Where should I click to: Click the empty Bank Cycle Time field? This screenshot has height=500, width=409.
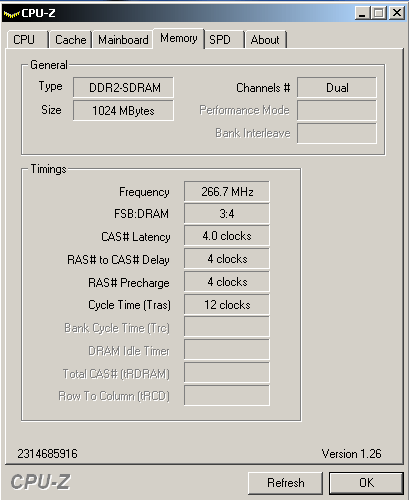[x=227, y=327]
